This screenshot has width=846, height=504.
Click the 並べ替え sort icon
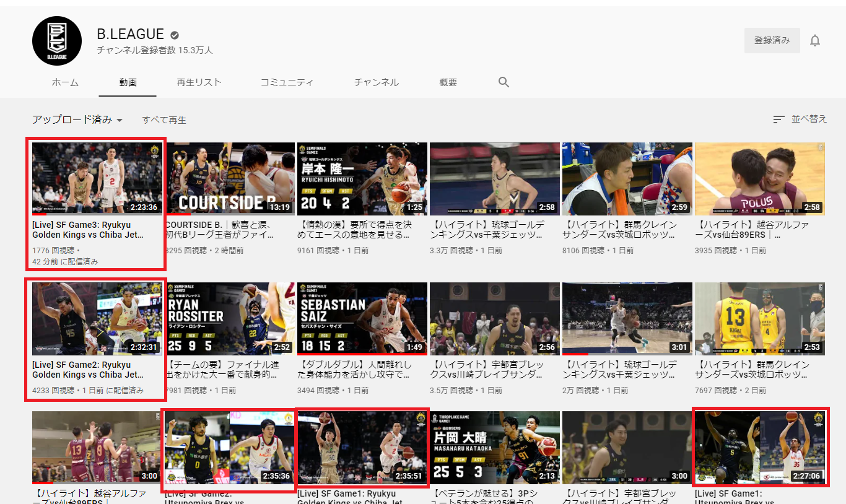click(779, 119)
